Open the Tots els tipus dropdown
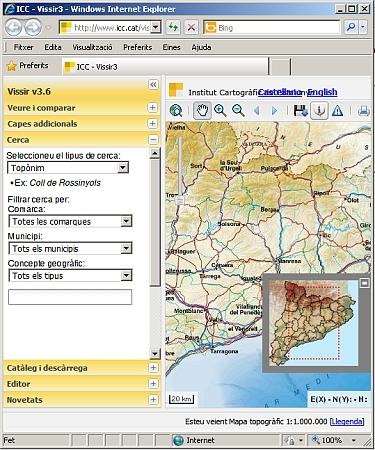Image resolution: width=375 pixels, height=450 pixels. pyautogui.click(x=126, y=275)
